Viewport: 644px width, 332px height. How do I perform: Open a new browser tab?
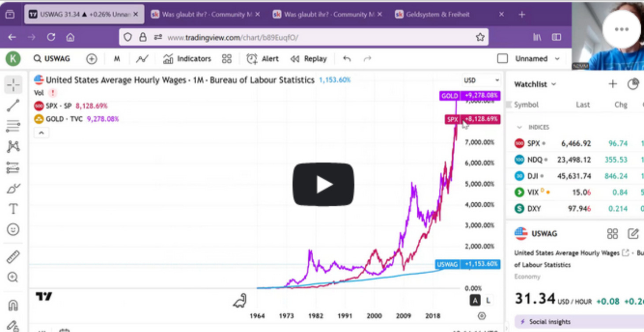[x=522, y=15]
